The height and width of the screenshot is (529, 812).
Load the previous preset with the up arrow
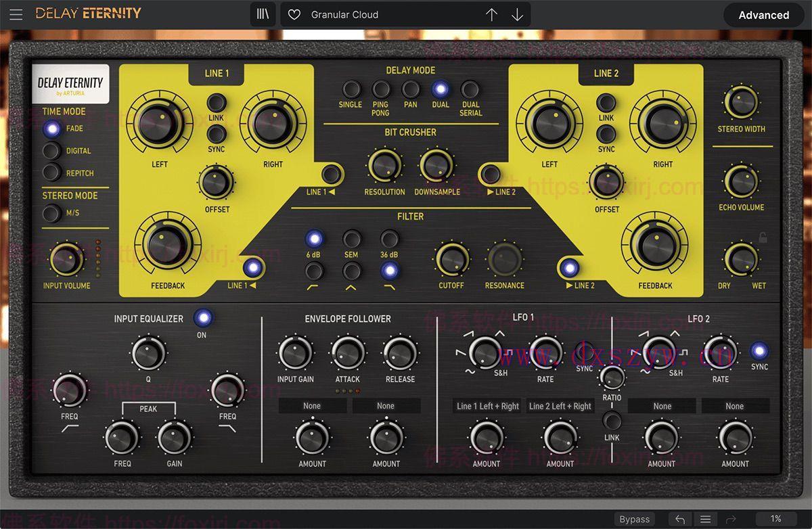click(x=492, y=14)
